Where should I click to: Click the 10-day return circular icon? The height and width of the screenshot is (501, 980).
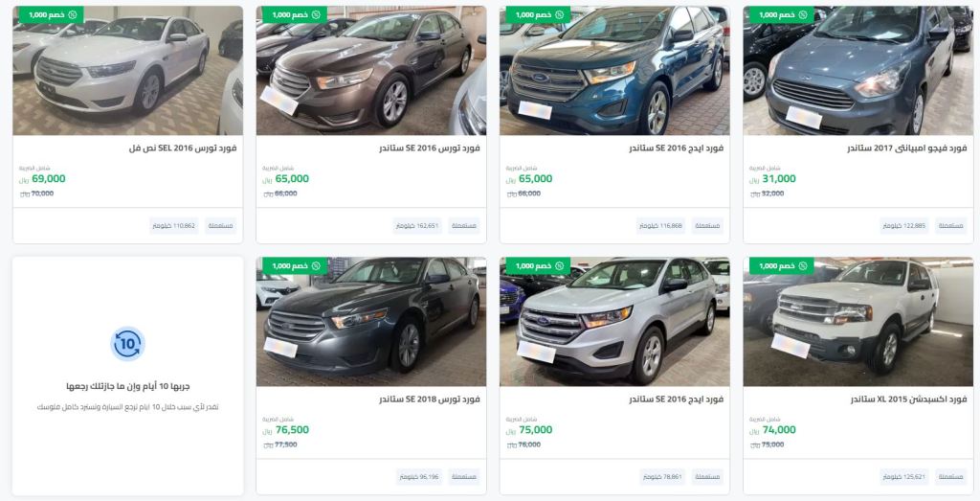point(127,343)
